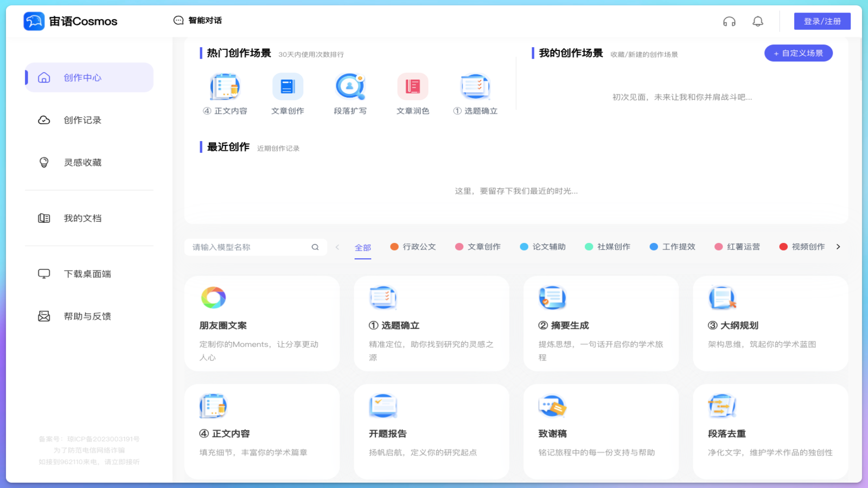Focus the 请输入模型名称 search field
Image resolution: width=868 pixels, height=488 pixels.
[250, 247]
